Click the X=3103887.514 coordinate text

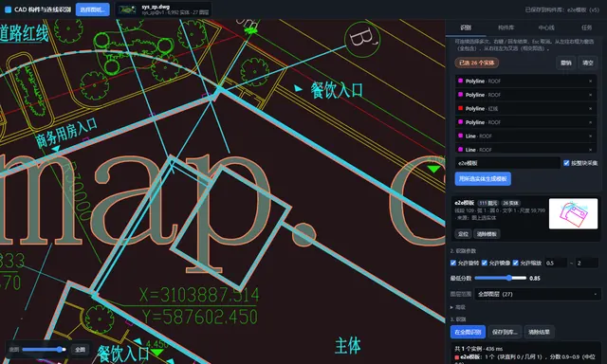[x=199, y=296]
